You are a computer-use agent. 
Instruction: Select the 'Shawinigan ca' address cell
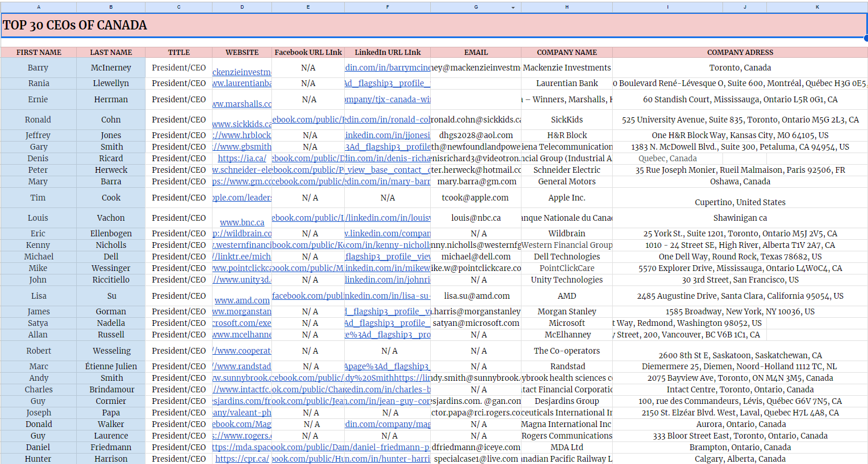coord(740,218)
